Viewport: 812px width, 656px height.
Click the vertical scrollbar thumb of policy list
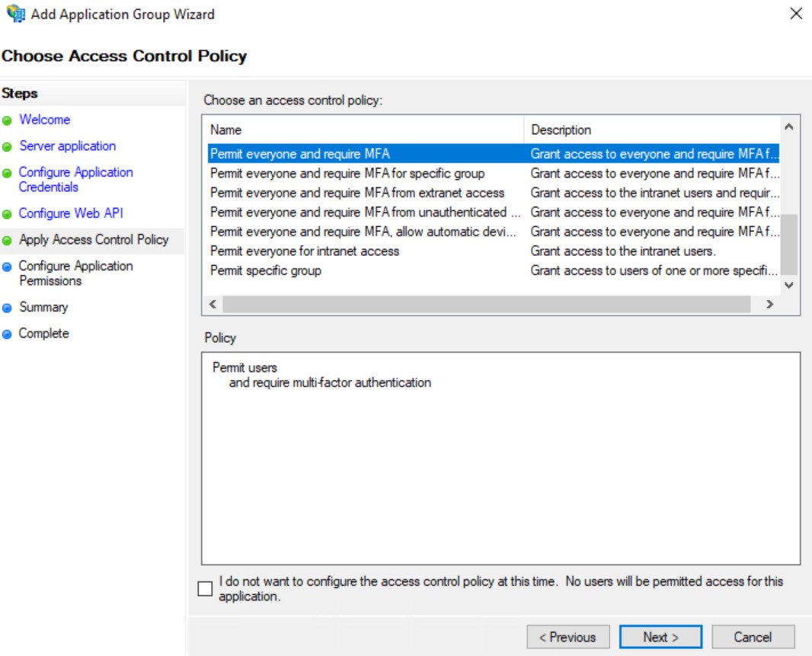coord(788,244)
